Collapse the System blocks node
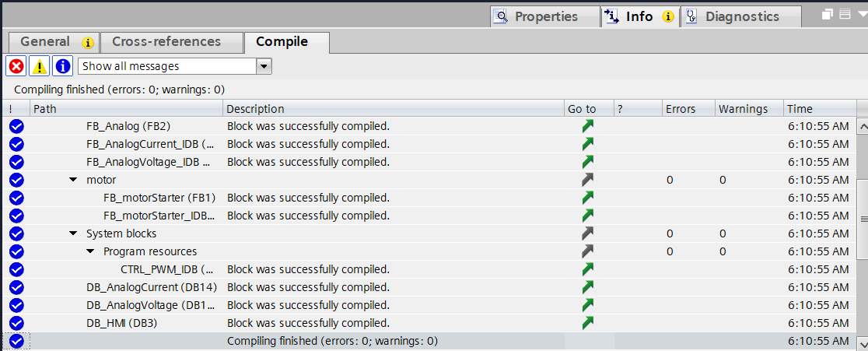 [x=73, y=233]
